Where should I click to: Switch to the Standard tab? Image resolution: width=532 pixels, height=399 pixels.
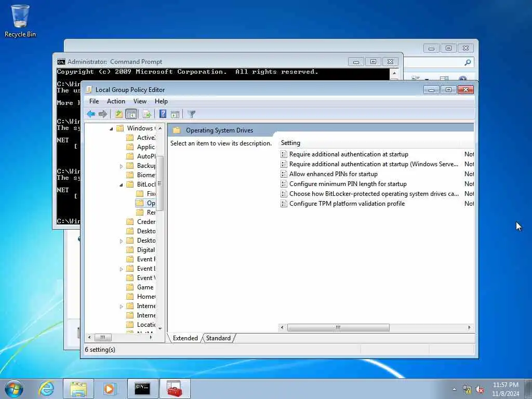click(218, 338)
